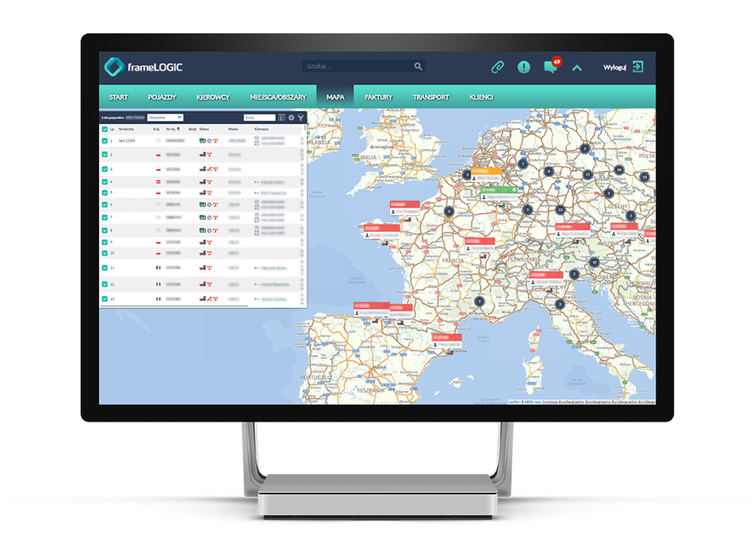The height and width of the screenshot is (554, 756).
Task: Uncheck the checkbox for row 6
Action: (105, 205)
